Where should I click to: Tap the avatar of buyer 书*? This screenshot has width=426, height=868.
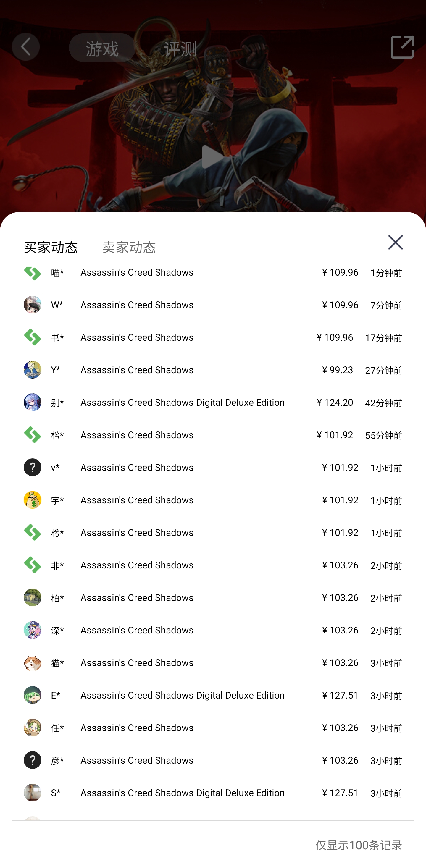point(32,337)
